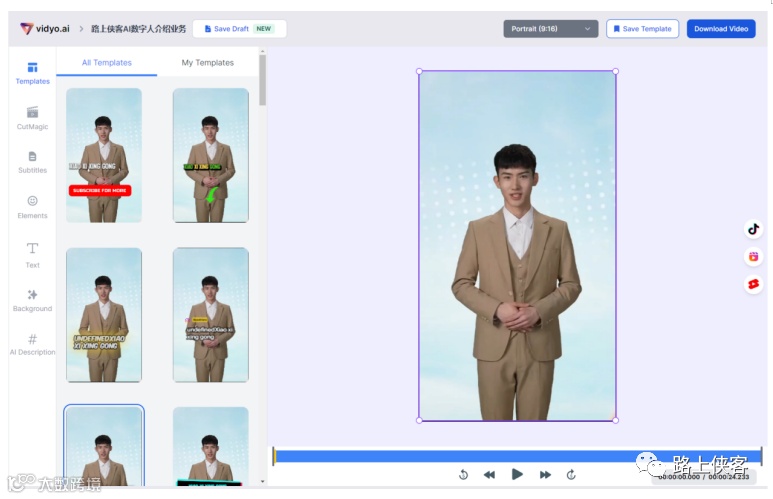The image size is (773, 499).
Task: Click the yellow timeline playhead marker
Action: click(275, 456)
